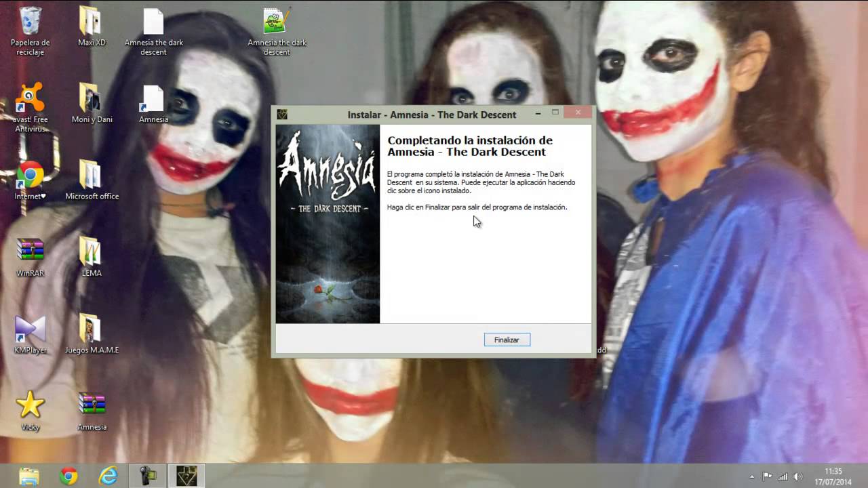This screenshot has height=488, width=868.
Task: Select the Vicky star icon
Action: tap(31, 411)
